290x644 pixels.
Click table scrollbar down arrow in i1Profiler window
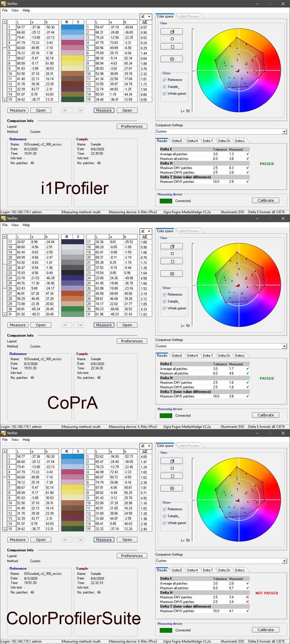[5, 100]
